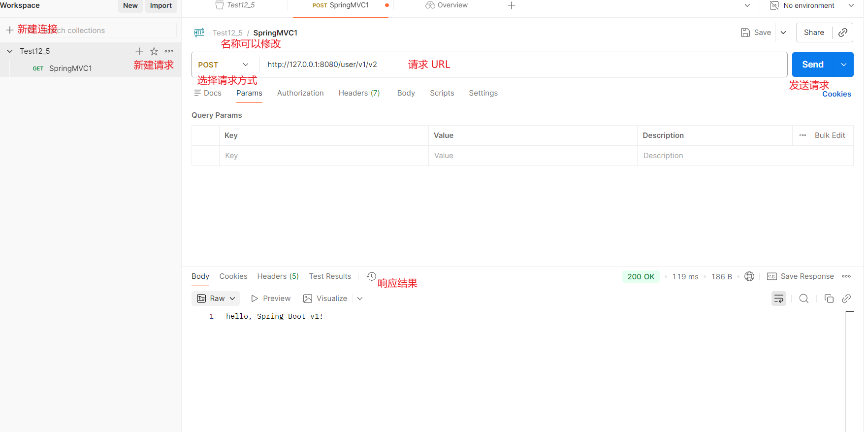Screen dimensions: 868x432
Task: Star the Test12_5 collection
Action: (154, 51)
